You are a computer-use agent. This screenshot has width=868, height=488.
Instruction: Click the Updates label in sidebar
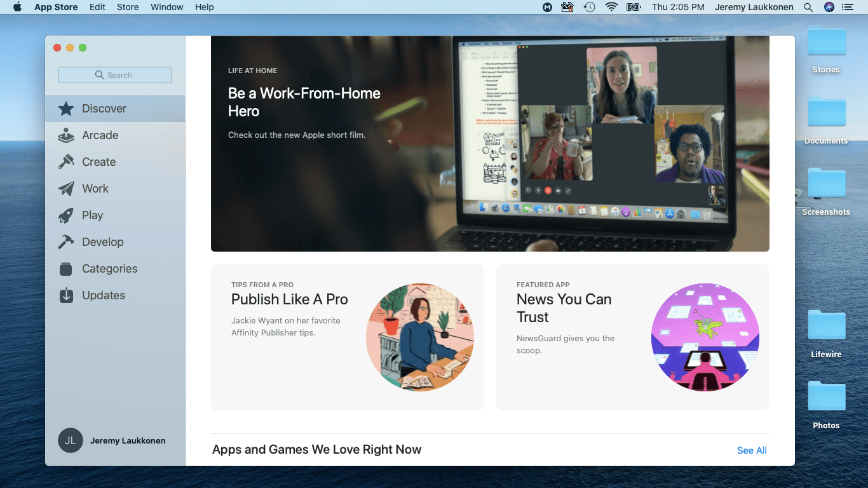104,295
